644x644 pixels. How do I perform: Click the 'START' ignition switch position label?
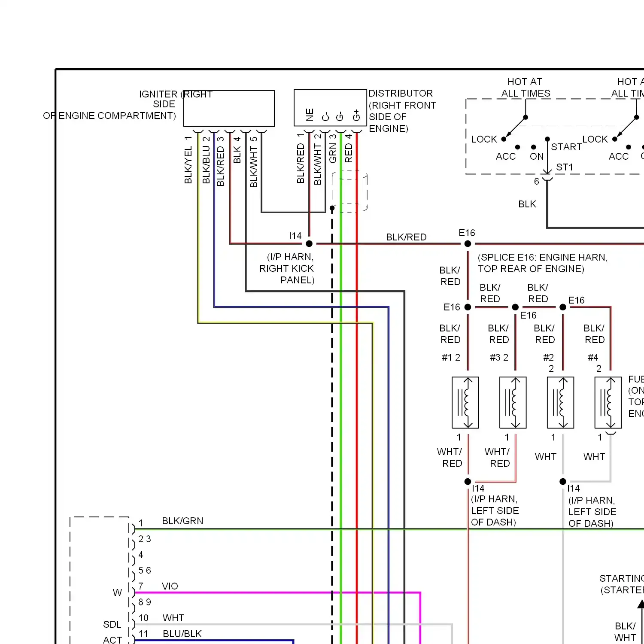566,147
